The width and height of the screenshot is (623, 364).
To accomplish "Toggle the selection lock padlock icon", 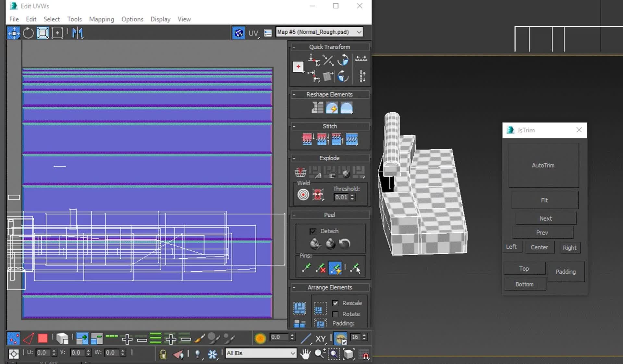I will (x=163, y=354).
